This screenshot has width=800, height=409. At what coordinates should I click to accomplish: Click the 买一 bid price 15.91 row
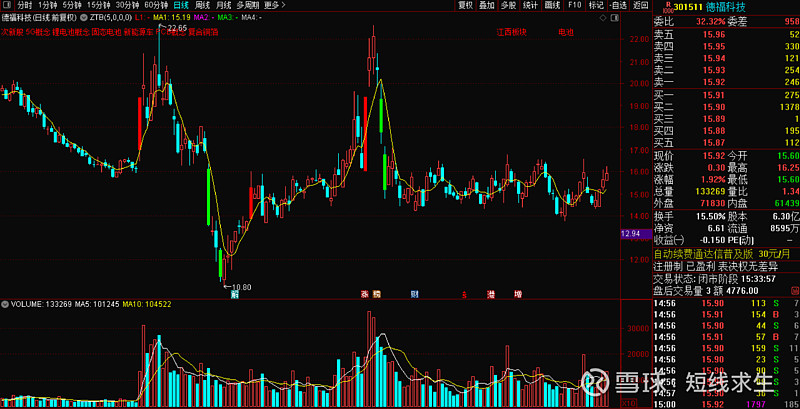click(x=726, y=95)
